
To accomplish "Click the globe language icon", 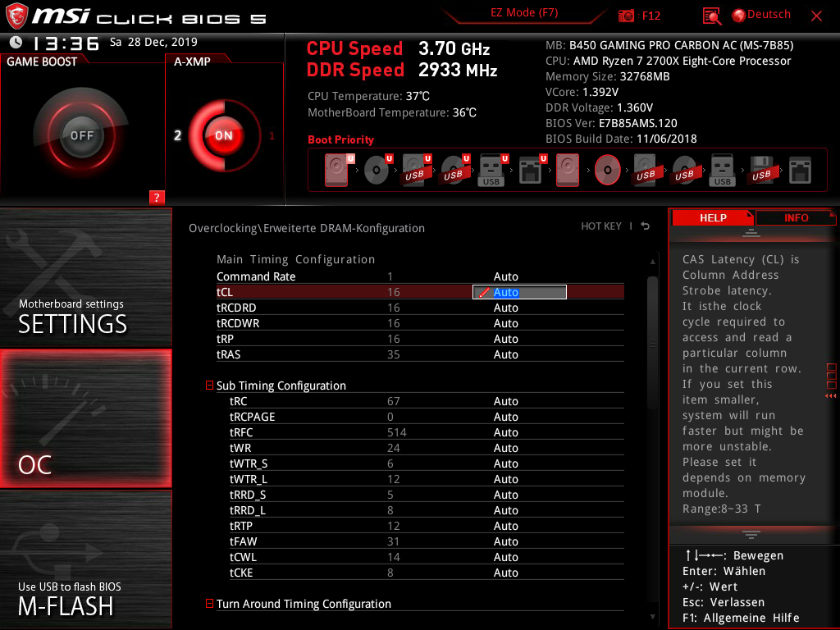I will click(739, 16).
